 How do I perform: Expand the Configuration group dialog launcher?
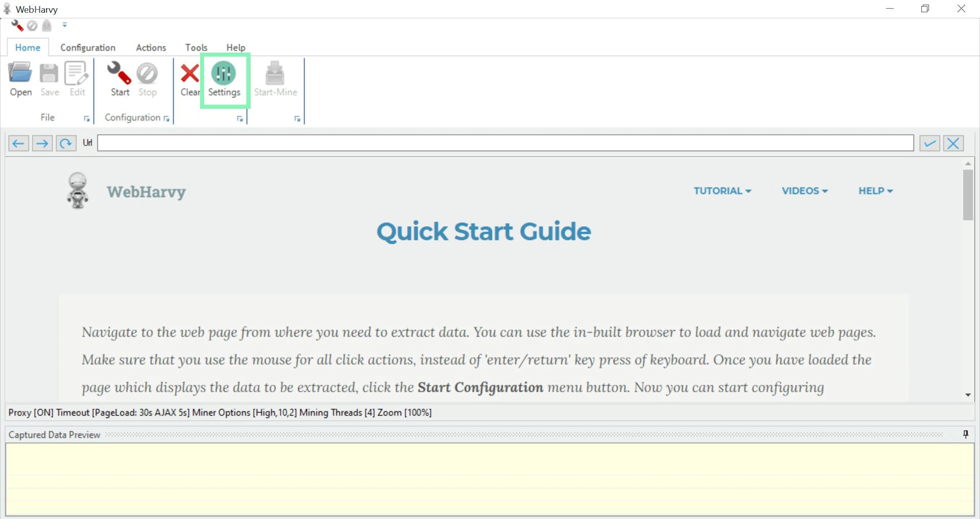[166, 119]
